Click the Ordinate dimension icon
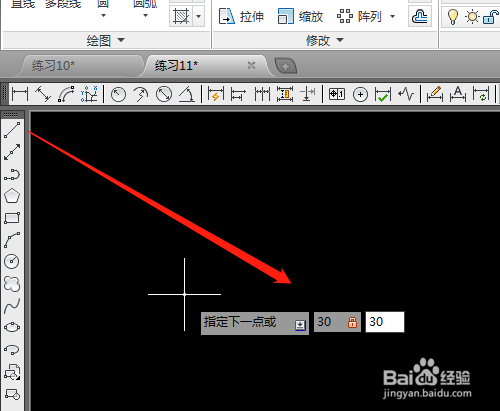The width and height of the screenshot is (500, 411). pyautogui.click(x=89, y=94)
